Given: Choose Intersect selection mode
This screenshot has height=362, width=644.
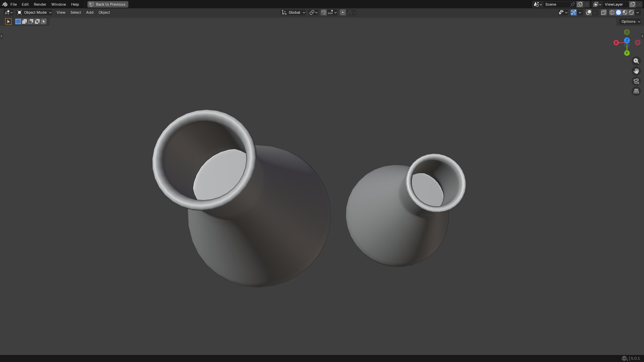Looking at the screenshot, I should 44,21.
